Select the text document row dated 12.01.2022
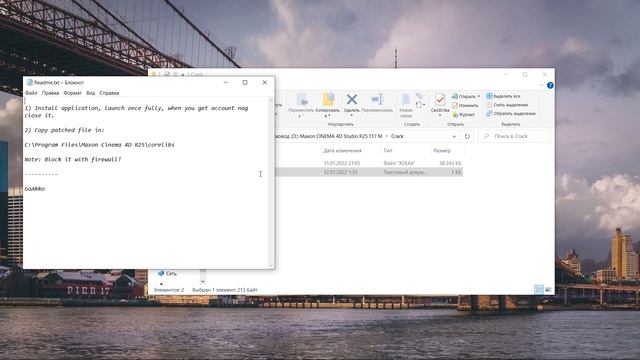Viewport: 640px width, 360px height. pos(369,172)
